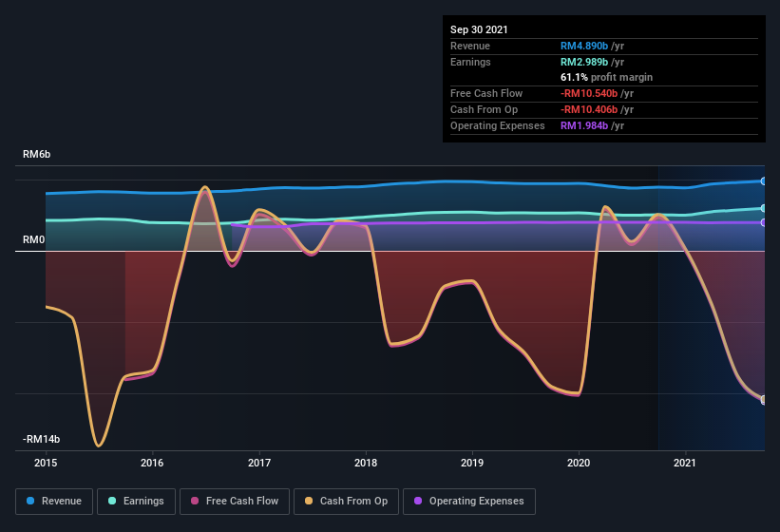
Task: Click the Operating Expenses tooltip label
Action: tap(498, 125)
